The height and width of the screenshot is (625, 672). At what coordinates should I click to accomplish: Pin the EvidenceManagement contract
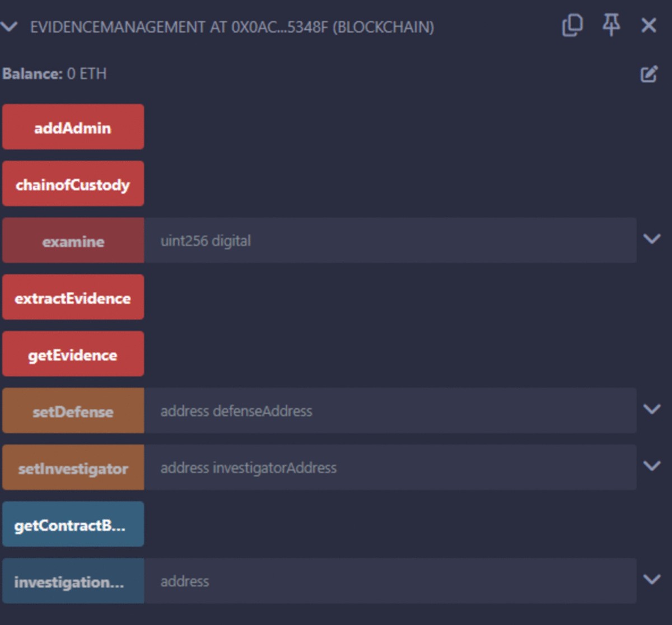pos(611,25)
